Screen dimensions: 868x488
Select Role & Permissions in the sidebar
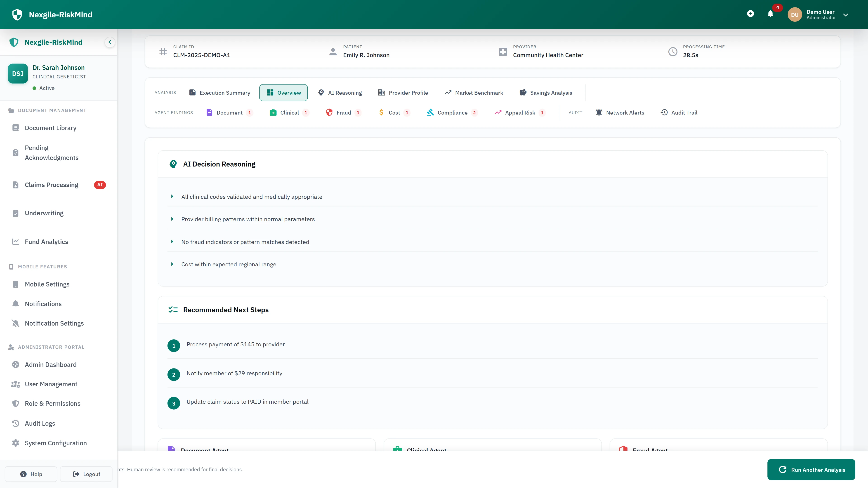[52, 403]
